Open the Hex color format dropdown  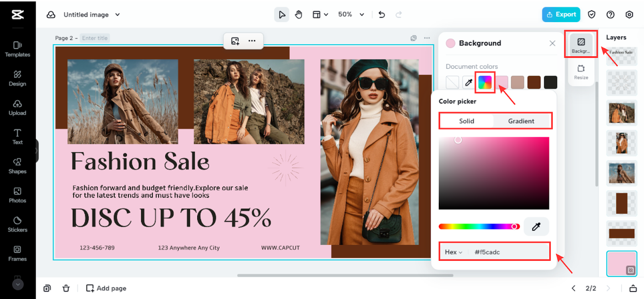[x=453, y=252]
